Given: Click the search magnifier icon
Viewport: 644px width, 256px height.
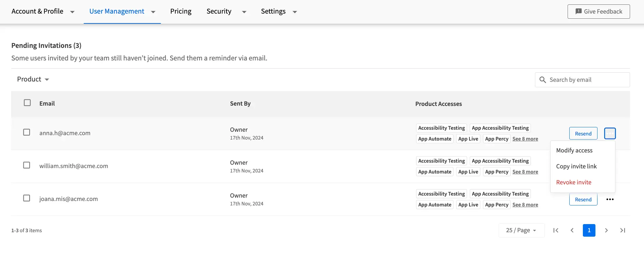Looking at the screenshot, I should [543, 80].
